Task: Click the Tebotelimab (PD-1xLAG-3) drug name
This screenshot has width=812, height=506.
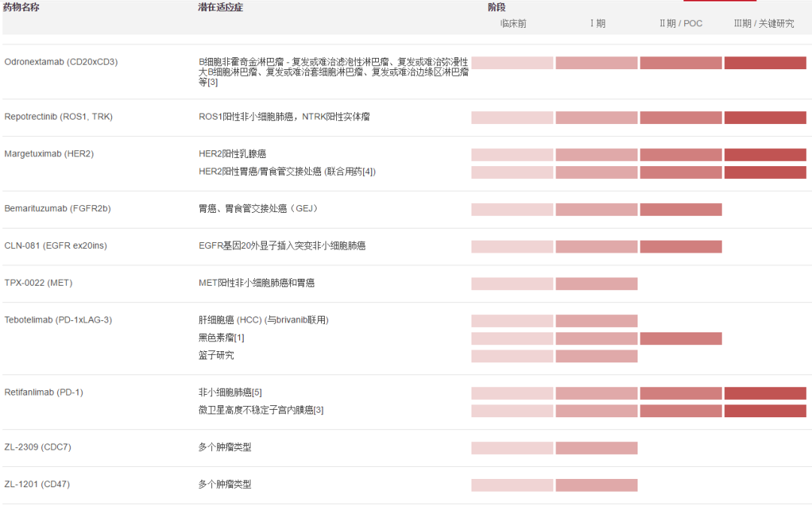Action: pyautogui.click(x=58, y=320)
